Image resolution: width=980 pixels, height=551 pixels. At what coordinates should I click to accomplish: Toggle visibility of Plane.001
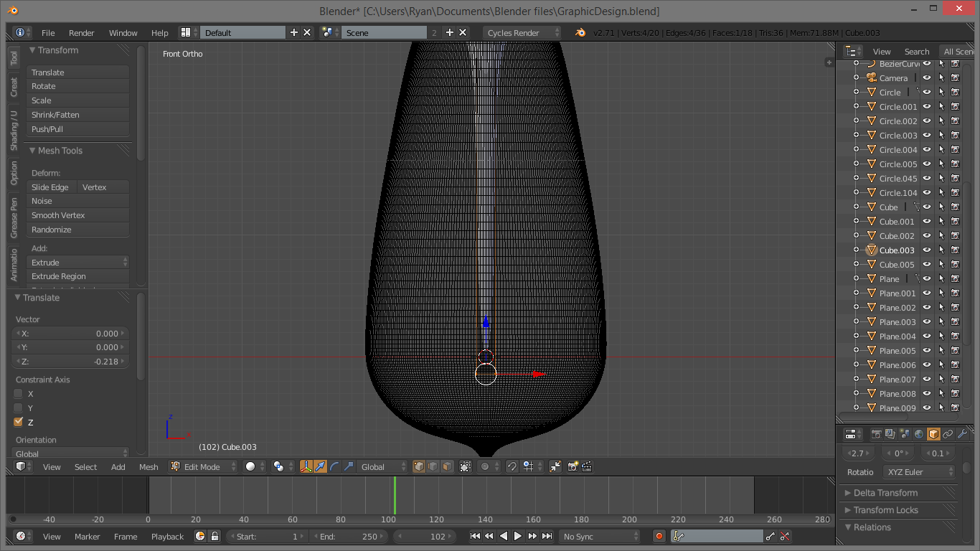point(927,293)
